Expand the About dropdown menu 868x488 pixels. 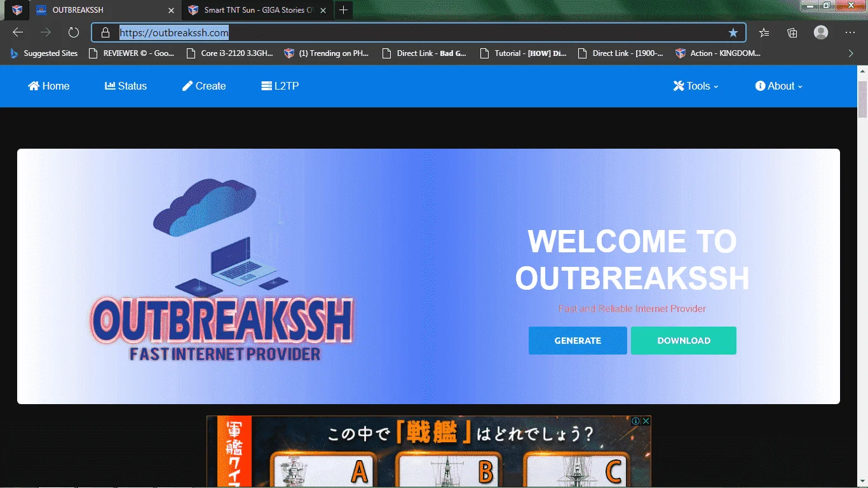click(x=779, y=86)
